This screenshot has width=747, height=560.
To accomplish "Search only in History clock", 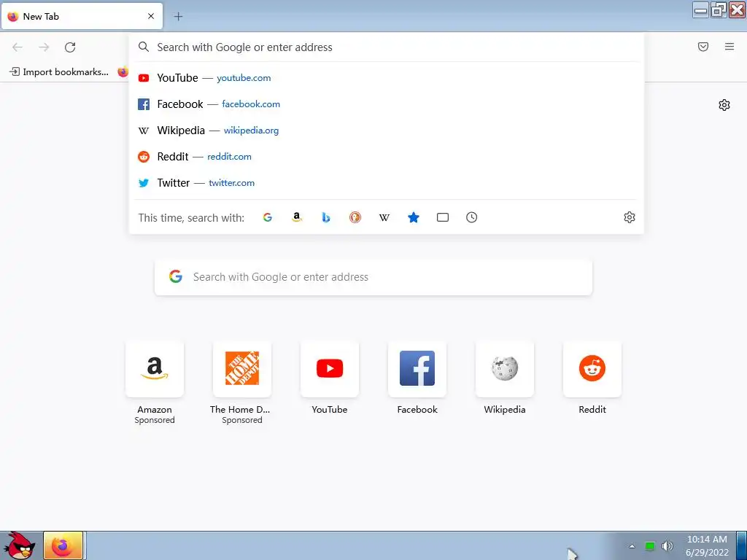I will [472, 217].
